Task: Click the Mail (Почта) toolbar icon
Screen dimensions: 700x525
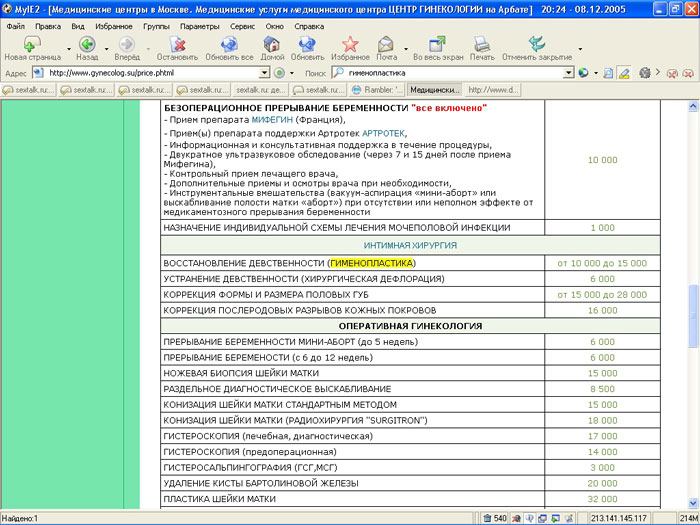Action: pyautogui.click(x=386, y=45)
